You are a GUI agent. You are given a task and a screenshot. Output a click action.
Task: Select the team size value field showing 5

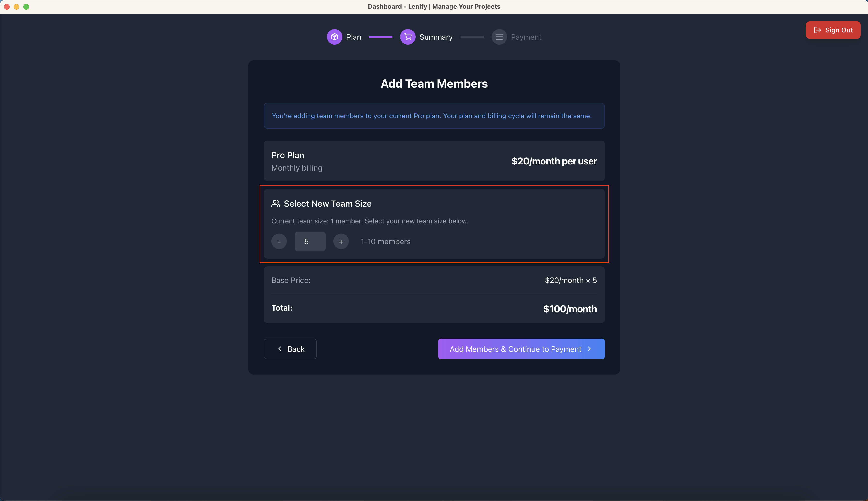[309, 241]
